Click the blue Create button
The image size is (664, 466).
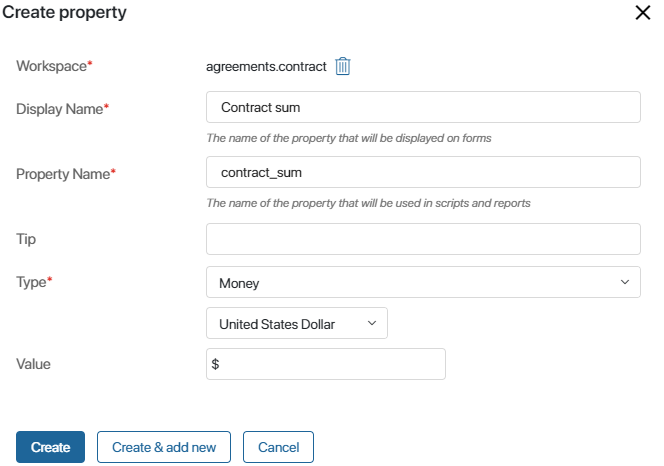50,447
